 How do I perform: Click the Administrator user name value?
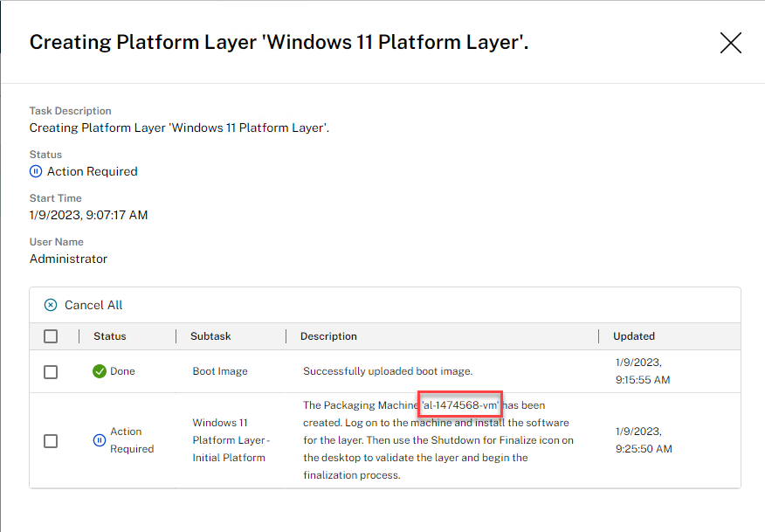[69, 259]
